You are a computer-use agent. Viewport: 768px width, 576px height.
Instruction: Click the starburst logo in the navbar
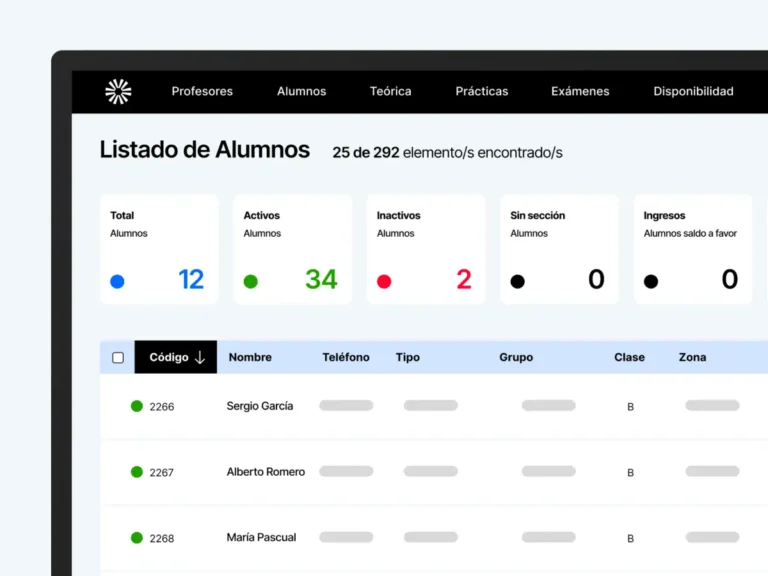click(x=118, y=92)
